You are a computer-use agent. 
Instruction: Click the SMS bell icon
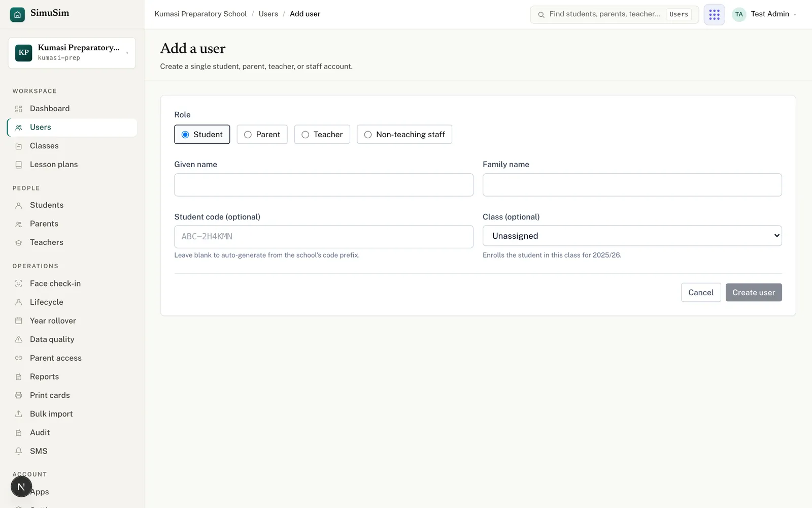pyautogui.click(x=19, y=451)
